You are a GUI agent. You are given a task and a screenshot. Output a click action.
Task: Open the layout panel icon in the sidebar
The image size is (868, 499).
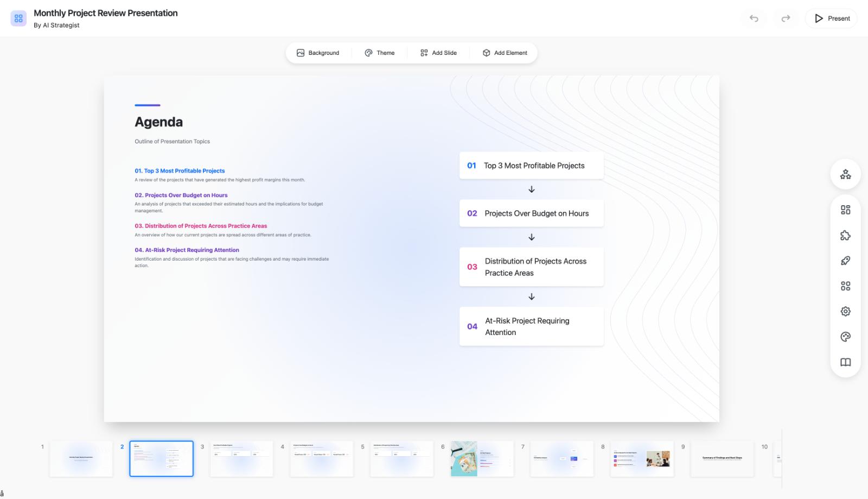click(845, 210)
